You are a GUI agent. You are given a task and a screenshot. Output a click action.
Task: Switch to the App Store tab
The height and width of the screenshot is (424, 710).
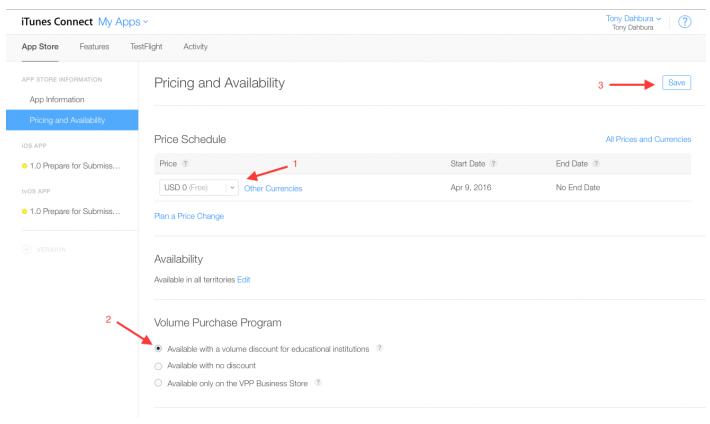point(40,47)
